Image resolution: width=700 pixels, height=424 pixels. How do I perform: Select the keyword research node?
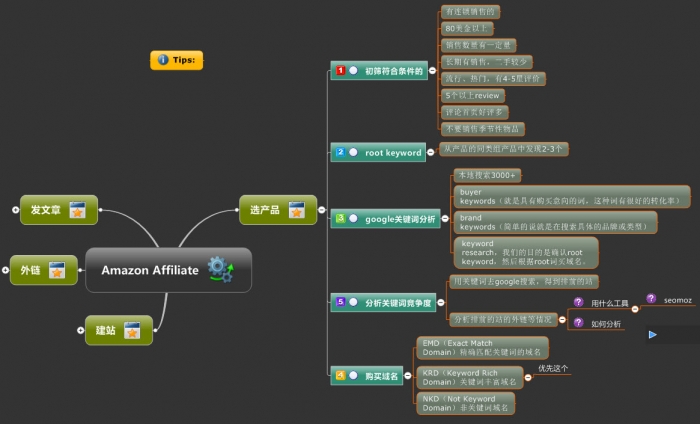click(x=526, y=253)
